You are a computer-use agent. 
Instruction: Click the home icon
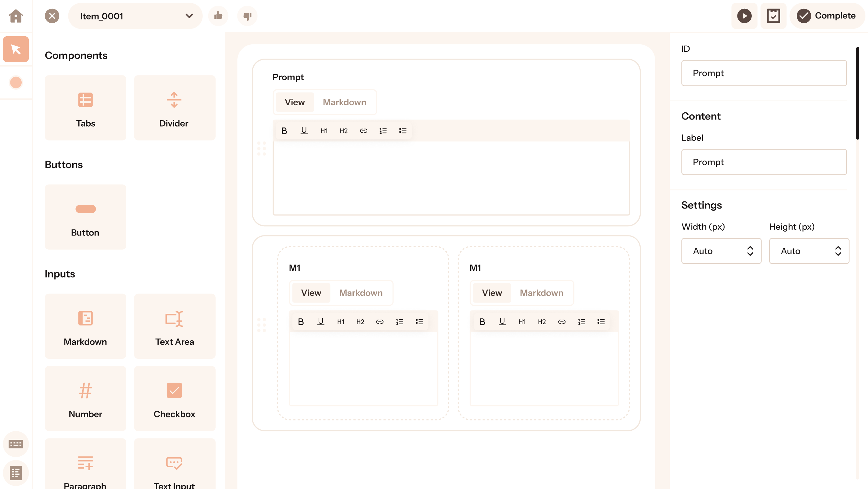(16, 16)
